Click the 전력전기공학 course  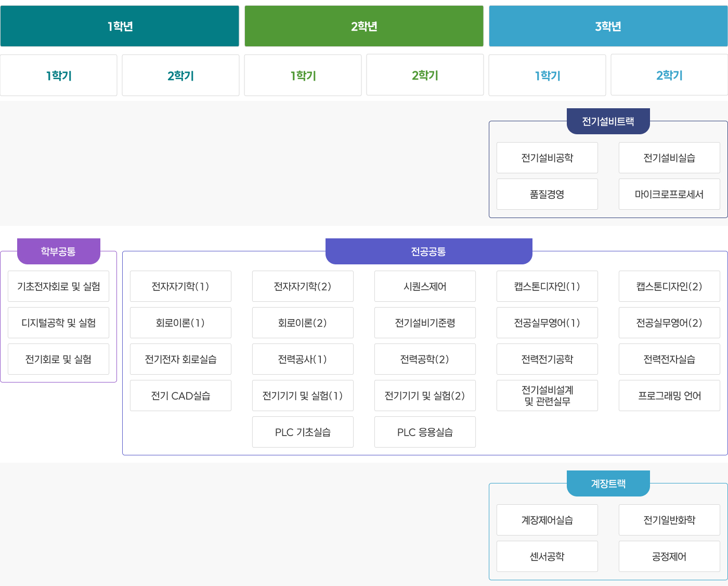(x=547, y=359)
